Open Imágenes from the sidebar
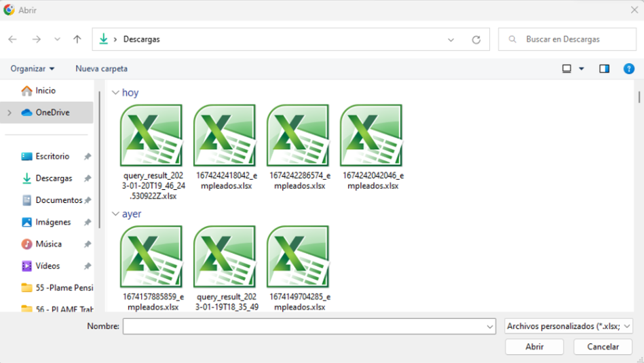 53,222
